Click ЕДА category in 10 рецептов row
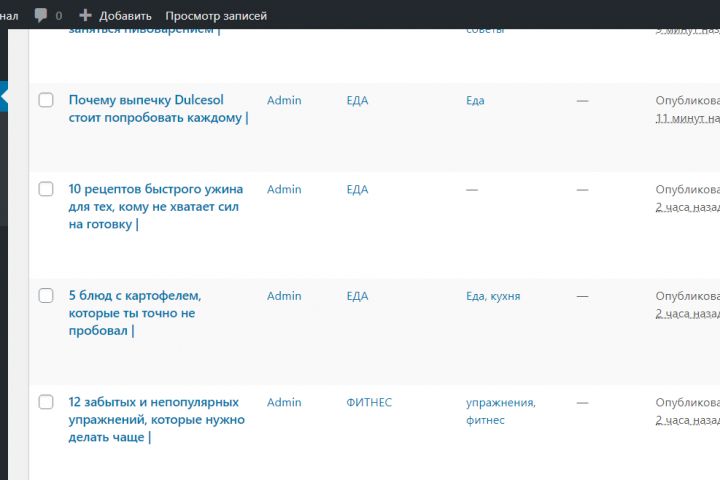Viewport: 720px width, 480px height. [357, 189]
